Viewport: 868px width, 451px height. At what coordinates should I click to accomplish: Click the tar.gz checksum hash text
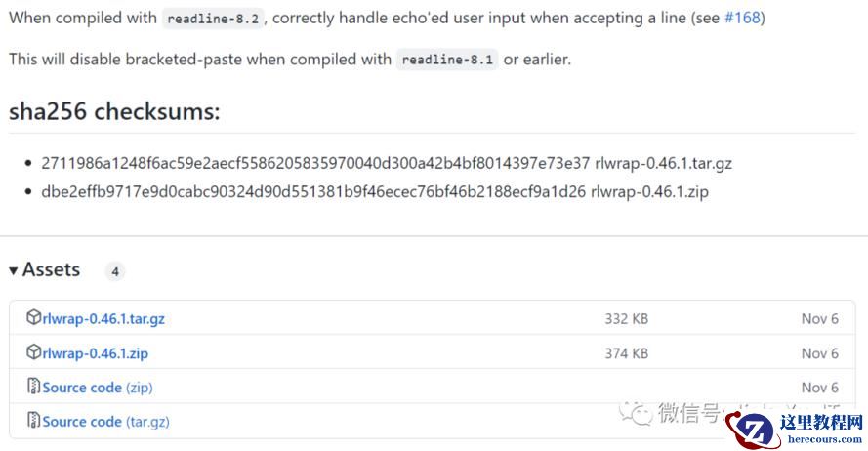coord(315,163)
